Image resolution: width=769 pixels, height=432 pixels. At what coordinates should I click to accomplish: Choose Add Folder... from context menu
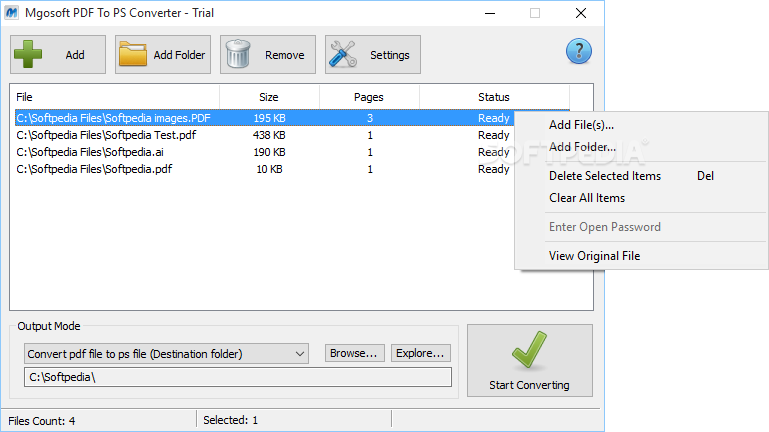[641, 147]
